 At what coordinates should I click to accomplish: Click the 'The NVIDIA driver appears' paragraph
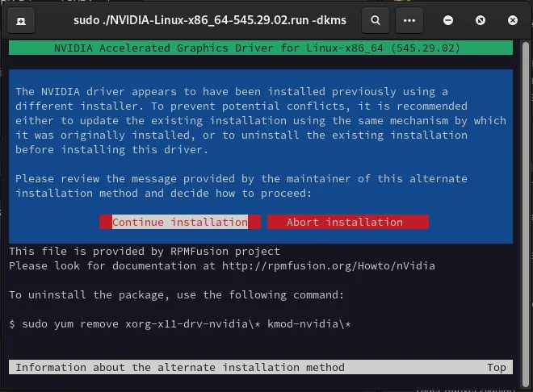coord(261,120)
